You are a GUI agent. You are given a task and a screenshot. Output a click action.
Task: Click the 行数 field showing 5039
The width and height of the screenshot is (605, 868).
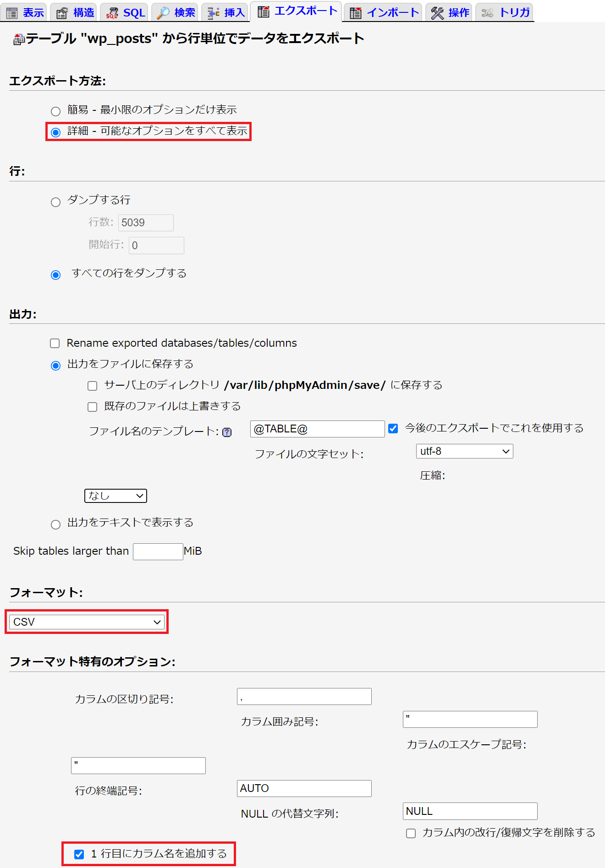(x=146, y=223)
